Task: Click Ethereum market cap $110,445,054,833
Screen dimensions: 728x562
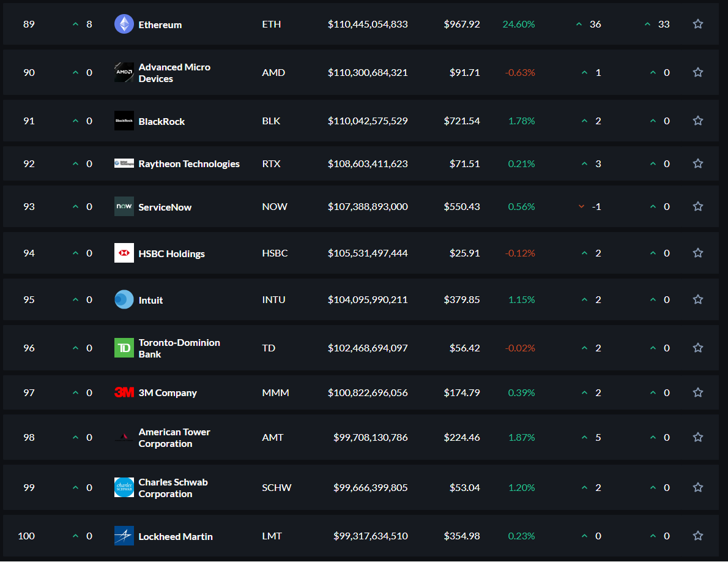Action: click(x=368, y=24)
